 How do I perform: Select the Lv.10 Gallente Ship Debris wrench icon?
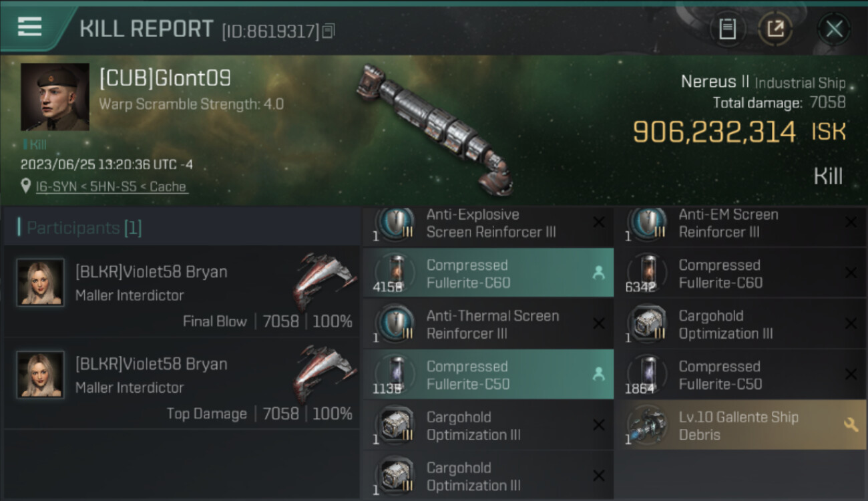(x=850, y=424)
